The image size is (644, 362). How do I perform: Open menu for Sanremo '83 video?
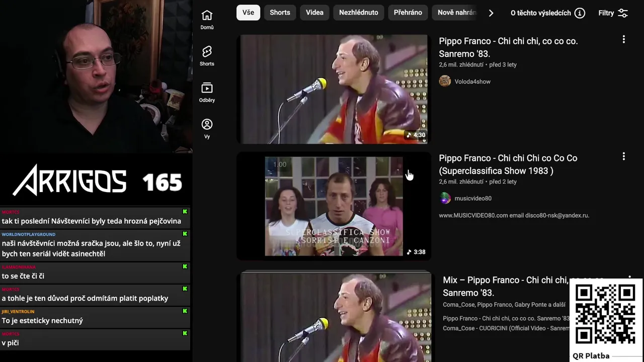(x=623, y=39)
